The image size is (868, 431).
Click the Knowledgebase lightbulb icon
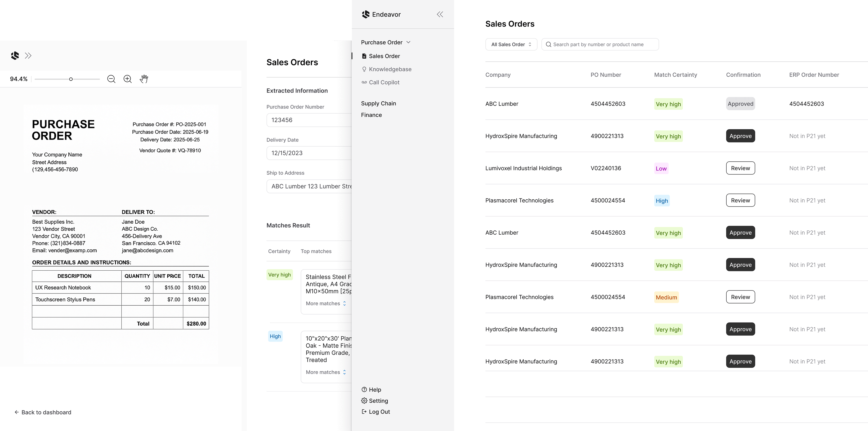tap(364, 69)
